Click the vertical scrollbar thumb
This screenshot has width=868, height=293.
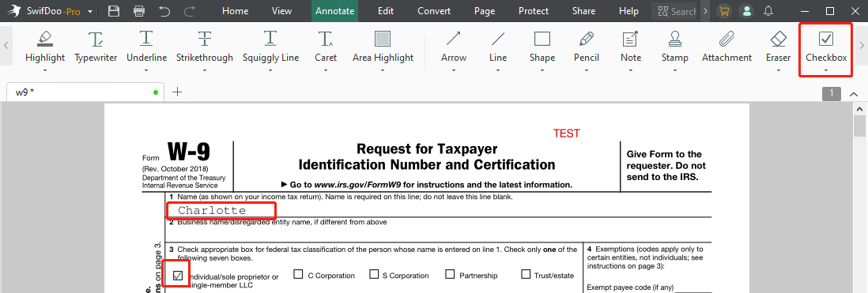pyautogui.click(x=859, y=126)
